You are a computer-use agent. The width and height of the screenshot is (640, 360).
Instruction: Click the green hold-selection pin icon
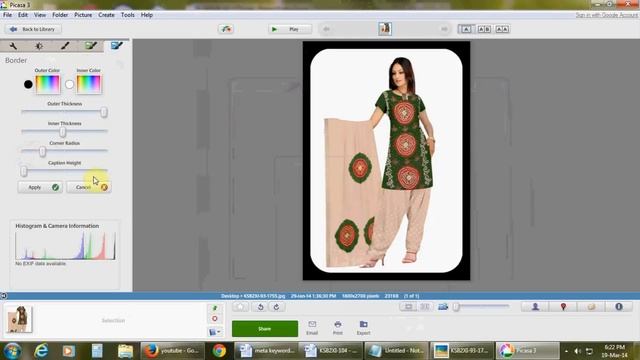point(215,308)
